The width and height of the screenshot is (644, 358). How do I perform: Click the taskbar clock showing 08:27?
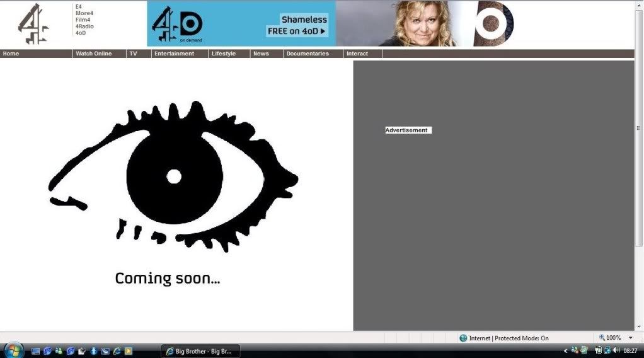(x=630, y=350)
